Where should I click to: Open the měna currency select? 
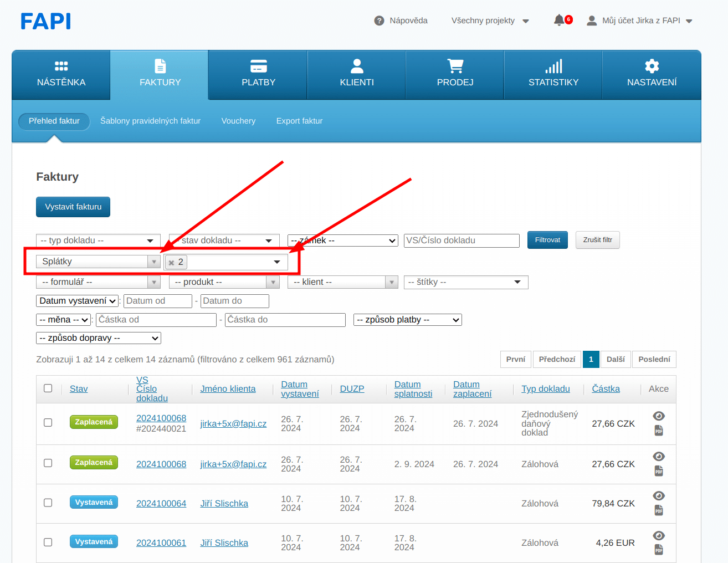coord(64,320)
